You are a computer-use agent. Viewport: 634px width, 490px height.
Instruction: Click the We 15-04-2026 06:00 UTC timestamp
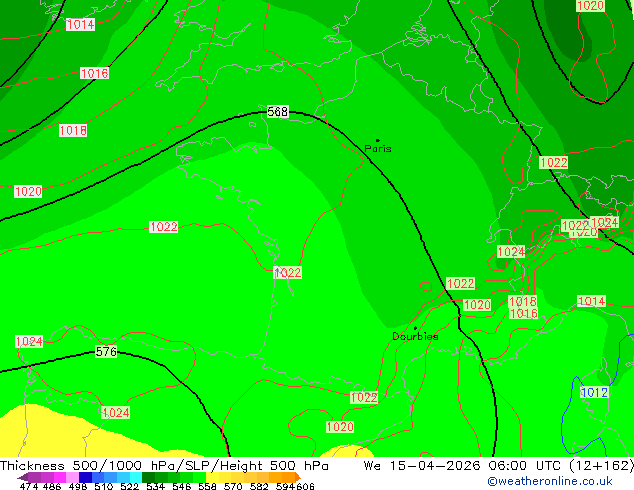(x=464, y=466)
